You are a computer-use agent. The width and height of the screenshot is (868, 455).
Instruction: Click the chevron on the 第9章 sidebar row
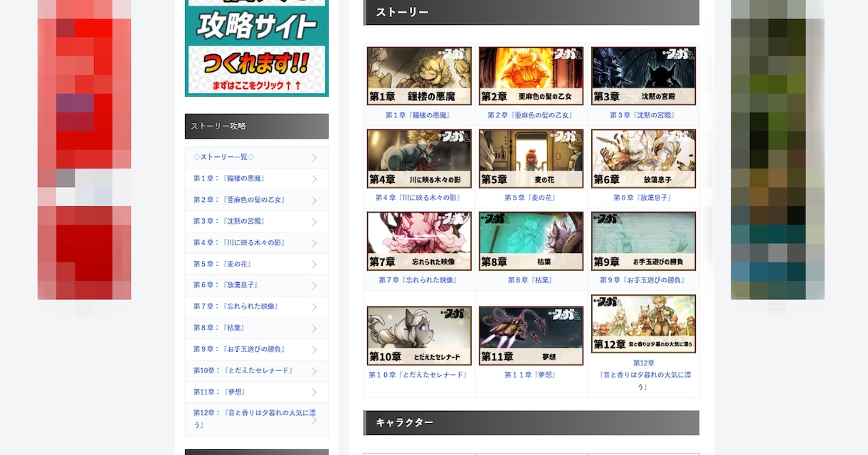[x=314, y=350]
